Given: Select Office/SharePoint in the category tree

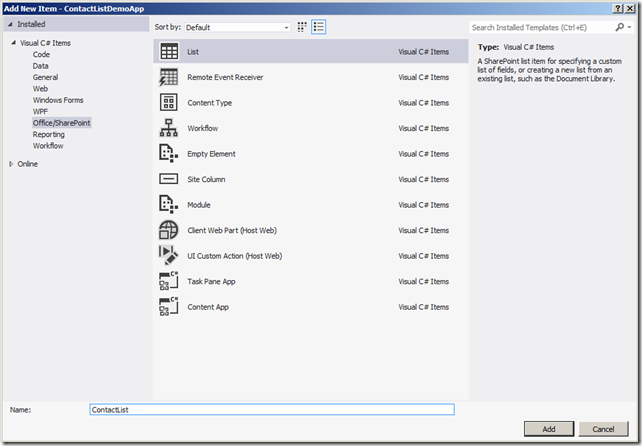Looking at the screenshot, I should tap(62, 123).
